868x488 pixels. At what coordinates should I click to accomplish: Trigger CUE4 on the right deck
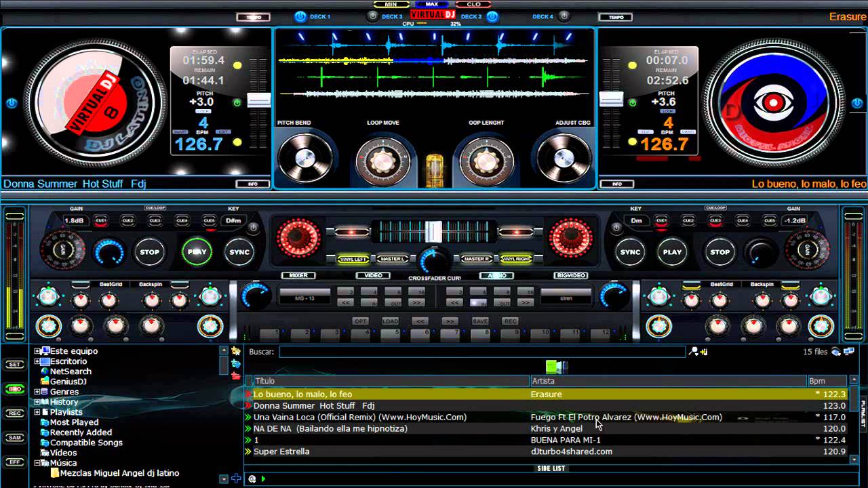(743, 220)
